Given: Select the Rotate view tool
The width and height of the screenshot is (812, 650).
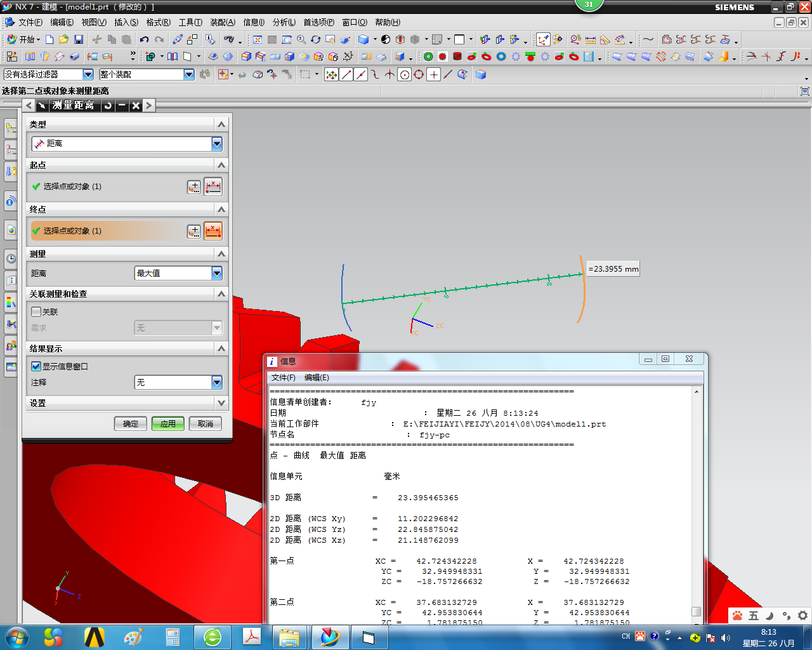Looking at the screenshot, I should click(x=315, y=39).
